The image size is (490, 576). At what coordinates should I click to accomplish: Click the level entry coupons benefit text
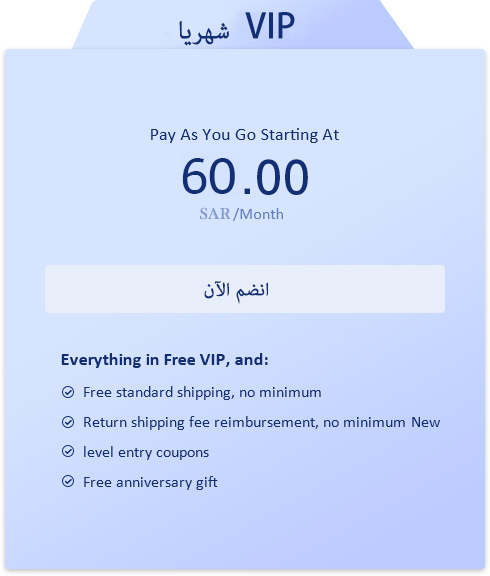[x=146, y=453]
